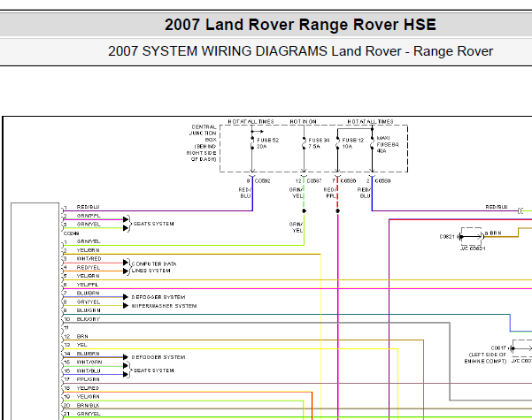Click pin 21 "GRN/YEL" wire label
This screenshot has height=420, width=532.
tap(89, 414)
